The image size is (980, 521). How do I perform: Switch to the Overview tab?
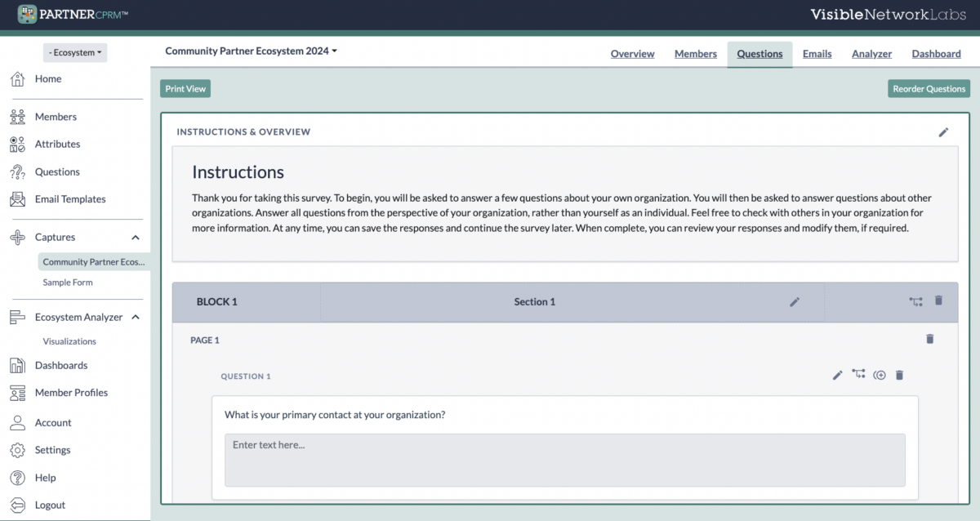[x=633, y=54]
